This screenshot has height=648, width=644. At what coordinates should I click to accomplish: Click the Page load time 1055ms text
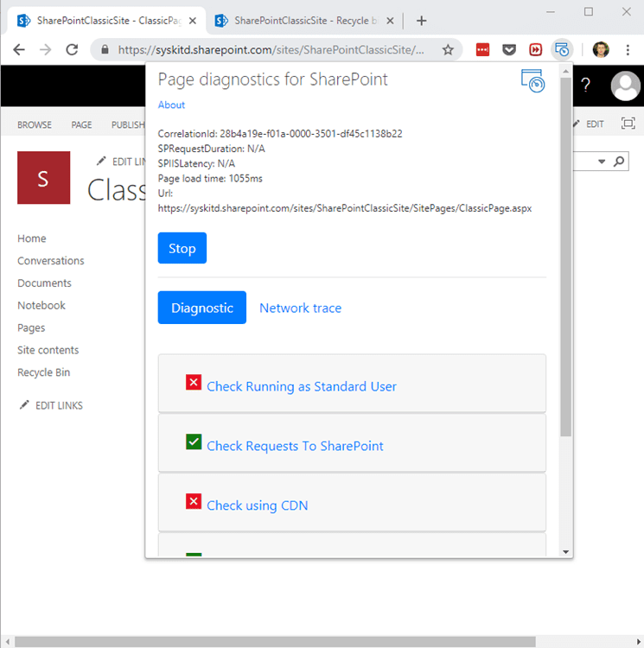210,179
